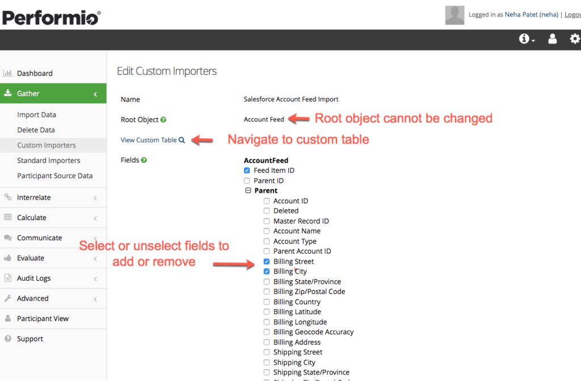Viewport: 581px width, 392px height.
Task: Click the Interrelate link icon
Action: tap(8, 197)
